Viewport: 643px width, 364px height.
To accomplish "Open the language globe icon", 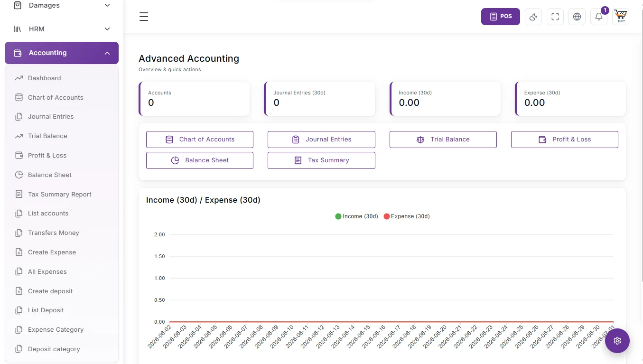I will (577, 17).
